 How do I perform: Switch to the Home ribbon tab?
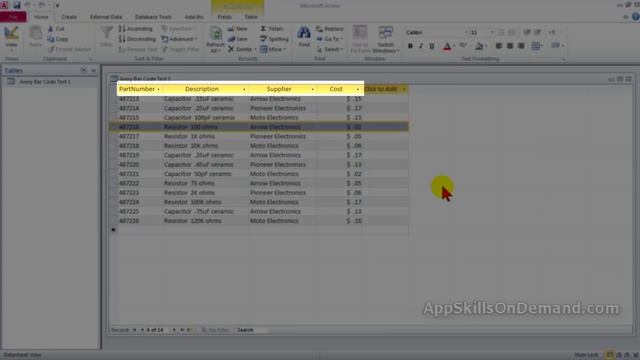[41, 17]
